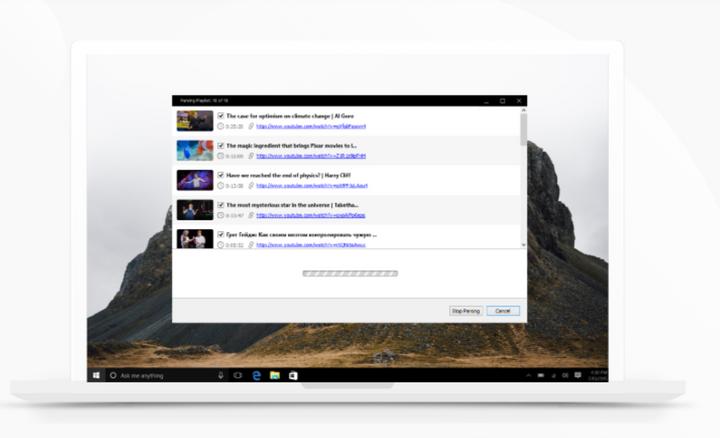720x438 pixels.
Task: Click the clock duration icon for Harry Cliff video
Action: click(x=220, y=186)
